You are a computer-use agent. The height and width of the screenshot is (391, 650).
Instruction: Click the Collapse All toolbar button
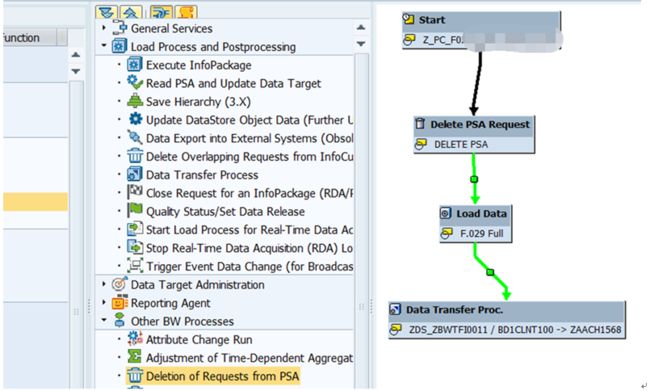[131, 12]
